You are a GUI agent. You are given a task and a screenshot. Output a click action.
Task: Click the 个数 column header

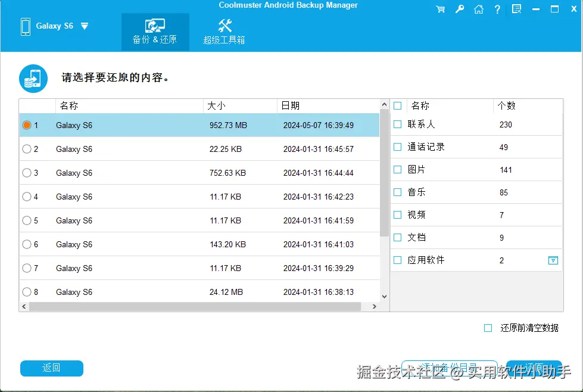(528, 106)
